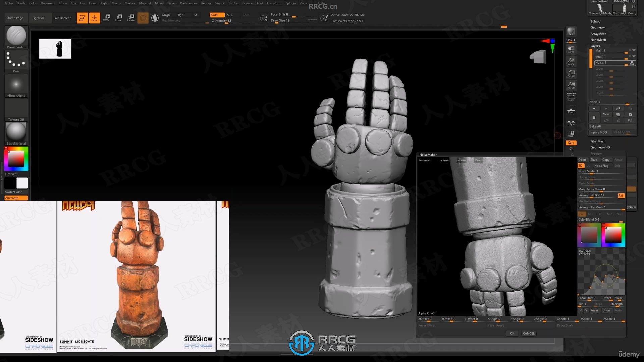The image size is (644, 362).
Task: Click Live Boolean button
Action: click(x=62, y=18)
